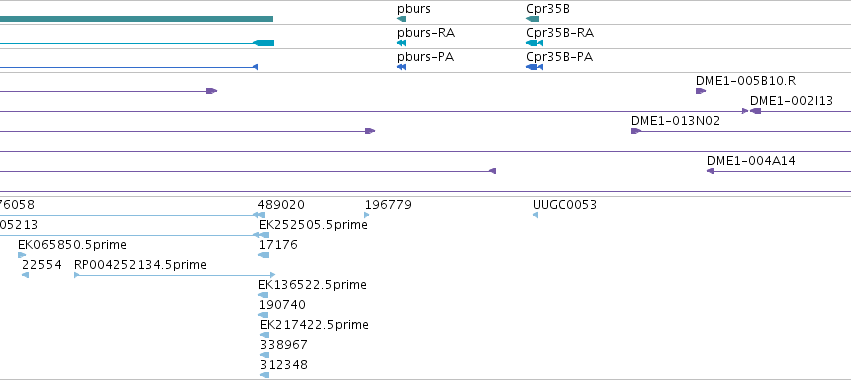Select the 22554 feature arrow

pos(26,275)
